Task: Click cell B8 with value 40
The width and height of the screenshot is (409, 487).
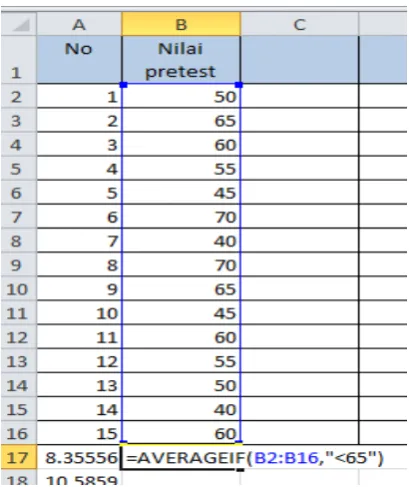Action: pyautogui.click(x=181, y=240)
